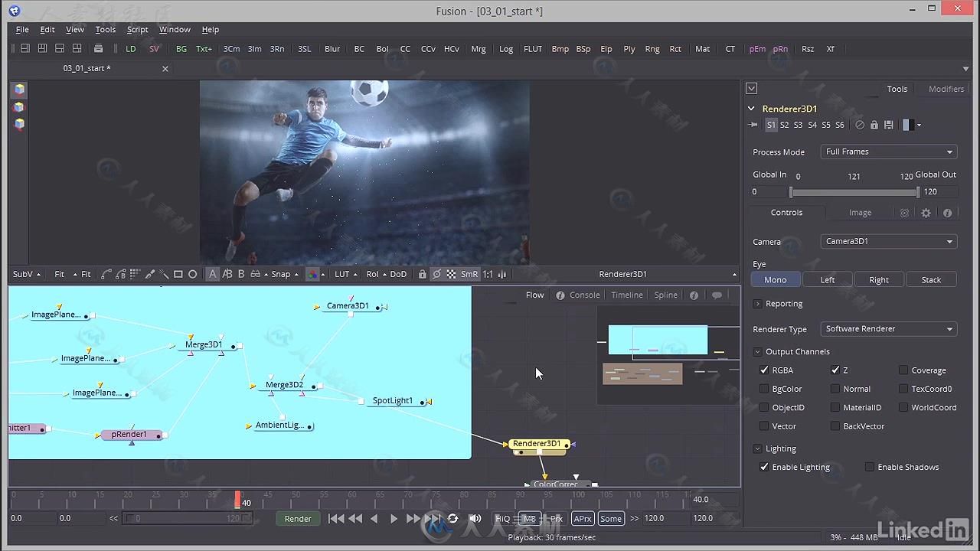Click the play forward button

coord(394,518)
